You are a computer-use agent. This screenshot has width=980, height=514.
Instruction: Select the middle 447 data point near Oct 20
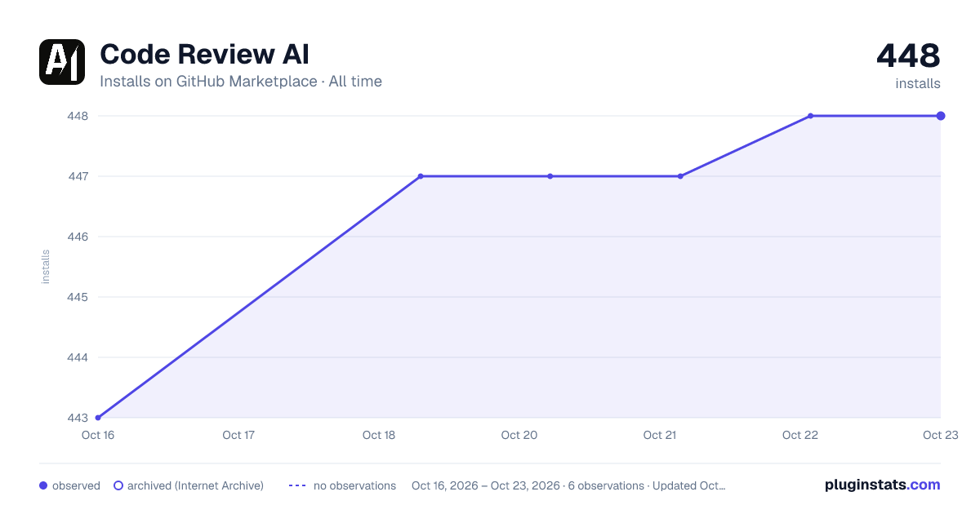point(550,176)
